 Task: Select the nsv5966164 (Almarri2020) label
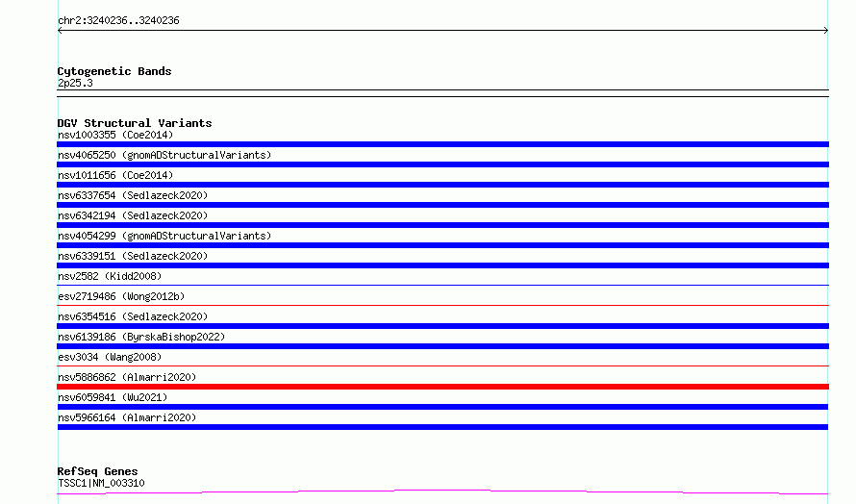127,417
